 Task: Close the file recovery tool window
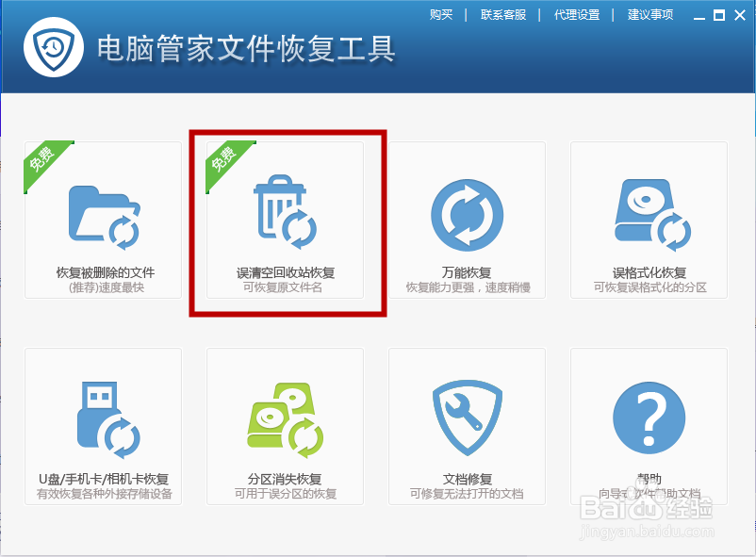point(740,15)
